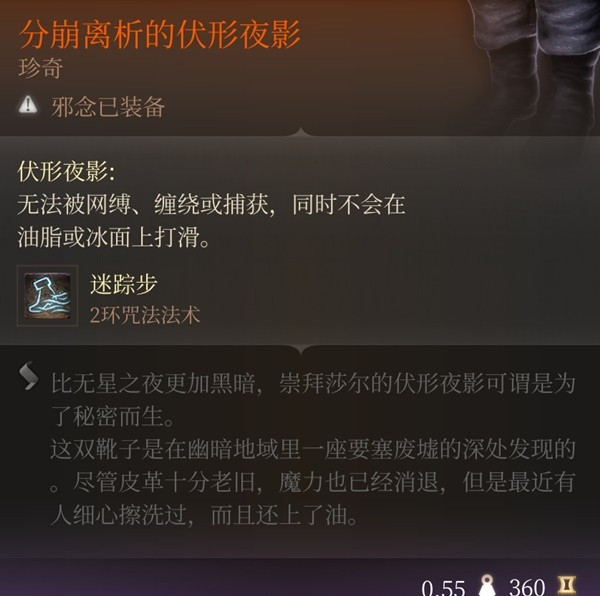Click the weight icon beside 0.55
This screenshot has width=600, height=596.
point(487,586)
